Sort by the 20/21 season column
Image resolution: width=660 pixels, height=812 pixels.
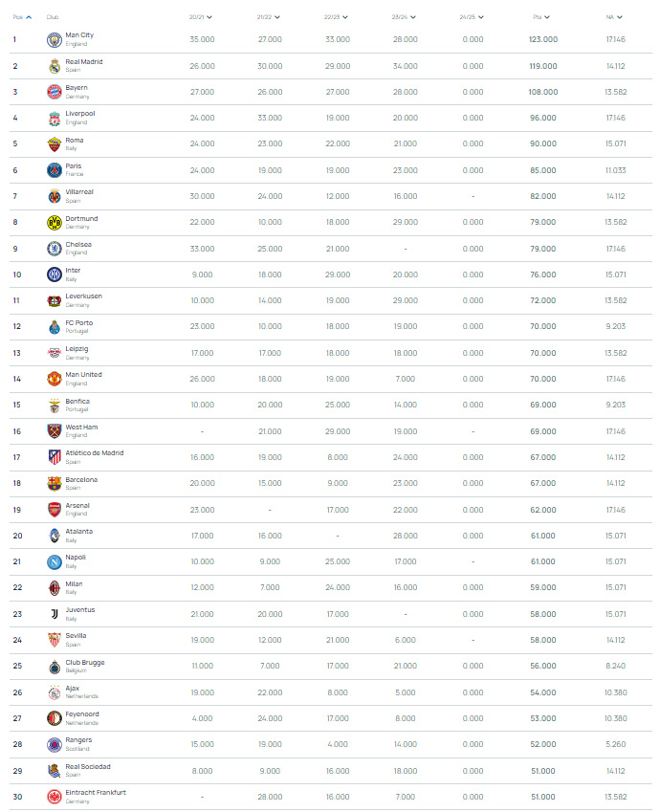(201, 16)
